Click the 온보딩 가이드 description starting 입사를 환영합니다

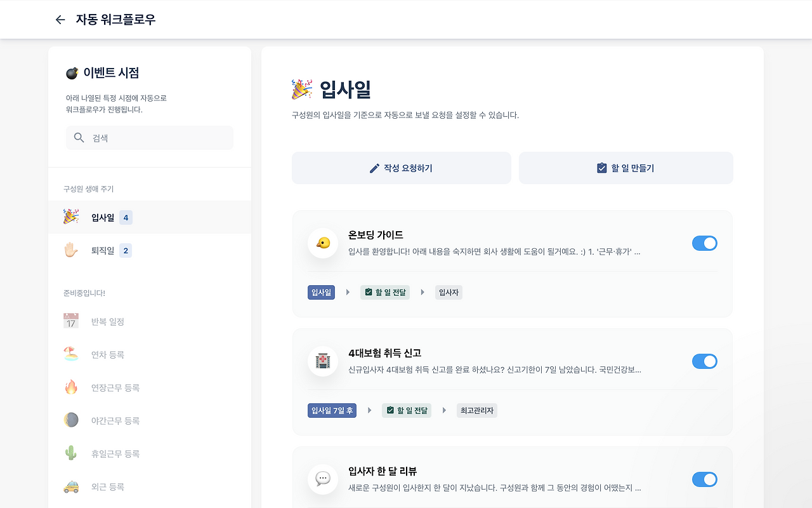494,251
